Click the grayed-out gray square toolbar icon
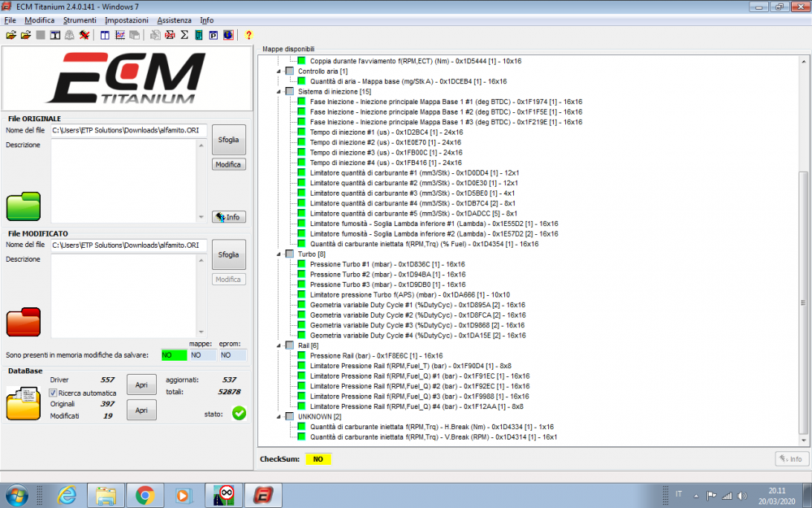This screenshot has width=812, height=508. 41,35
